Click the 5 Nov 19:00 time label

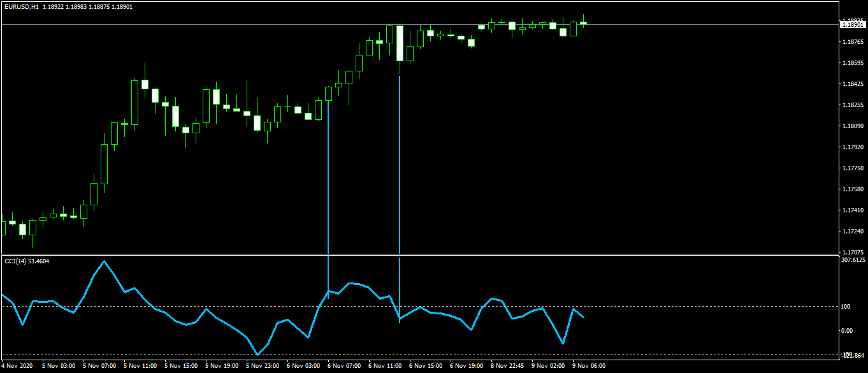click(222, 367)
